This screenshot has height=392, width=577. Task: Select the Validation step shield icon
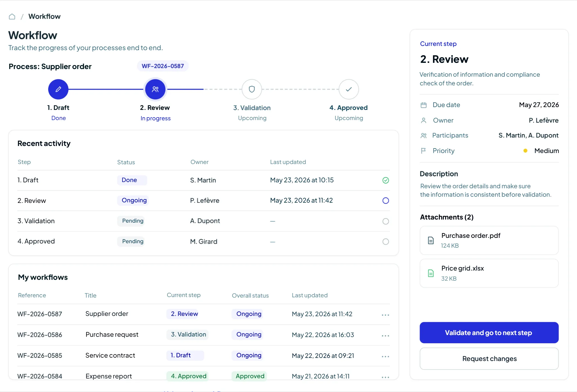pyautogui.click(x=252, y=89)
